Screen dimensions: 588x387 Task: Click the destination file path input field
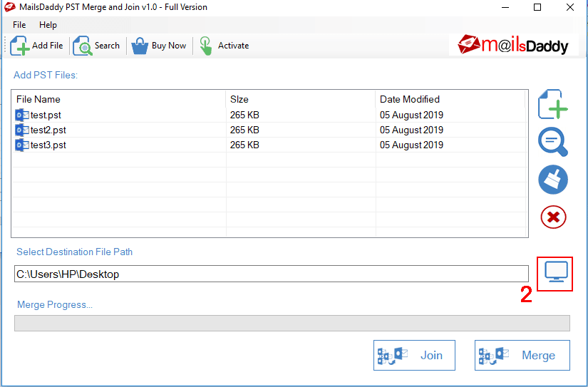point(271,274)
